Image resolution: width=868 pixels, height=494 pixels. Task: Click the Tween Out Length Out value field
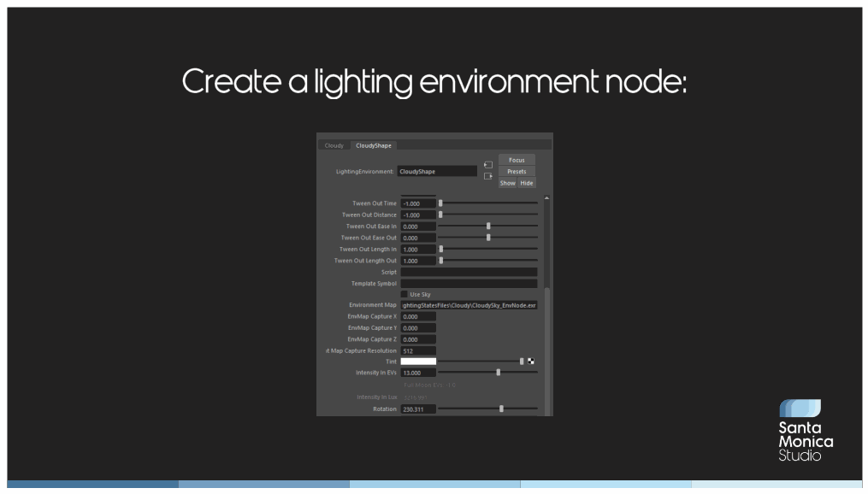point(418,261)
